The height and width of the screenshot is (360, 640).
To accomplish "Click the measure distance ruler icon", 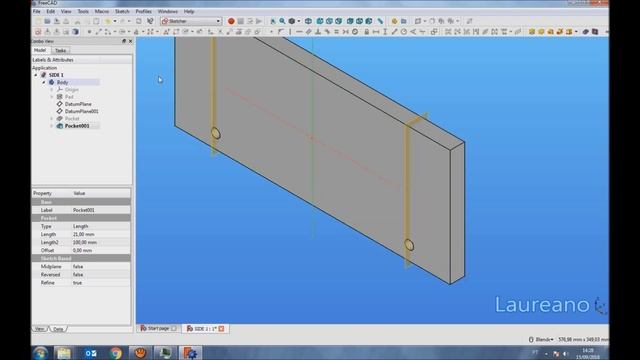I will [380, 21].
